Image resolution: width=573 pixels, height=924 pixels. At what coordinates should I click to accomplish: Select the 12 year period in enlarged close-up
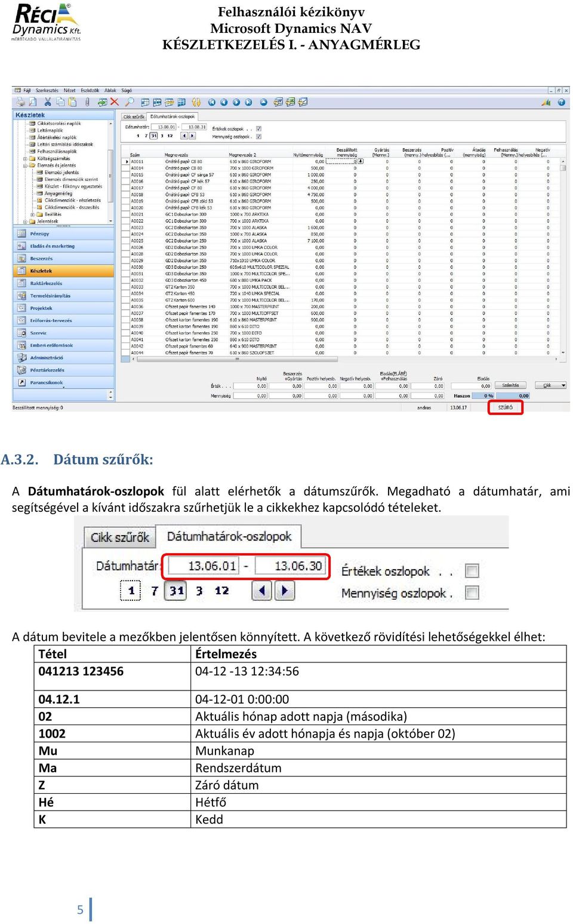pos(221,591)
